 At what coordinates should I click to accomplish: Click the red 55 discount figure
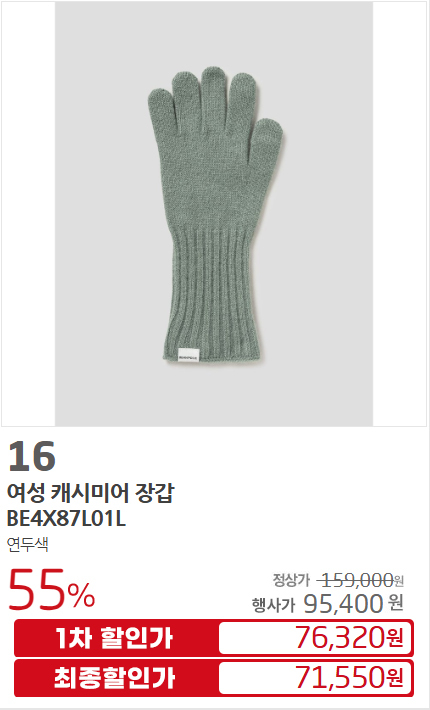37,589
